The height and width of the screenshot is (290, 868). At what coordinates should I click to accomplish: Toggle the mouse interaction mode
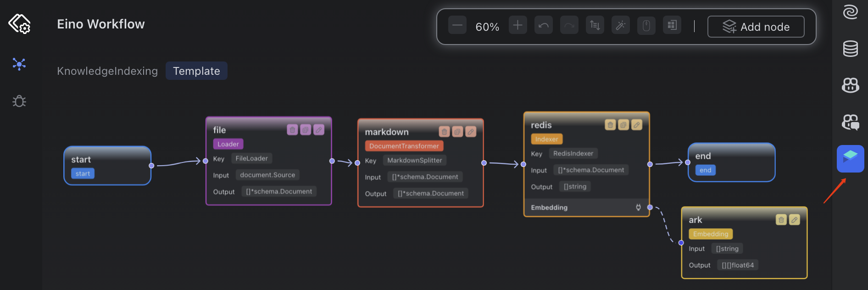[x=646, y=25]
